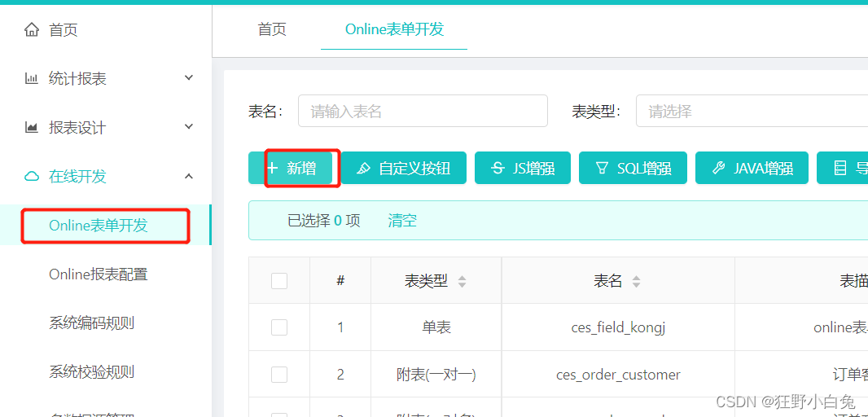Click the filter icon on SQL增强
868x417 pixels.
pyautogui.click(x=602, y=169)
